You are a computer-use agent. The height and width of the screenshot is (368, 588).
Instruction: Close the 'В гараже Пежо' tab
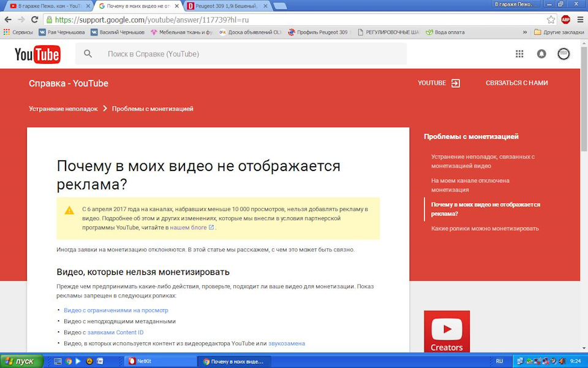(88, 6)
